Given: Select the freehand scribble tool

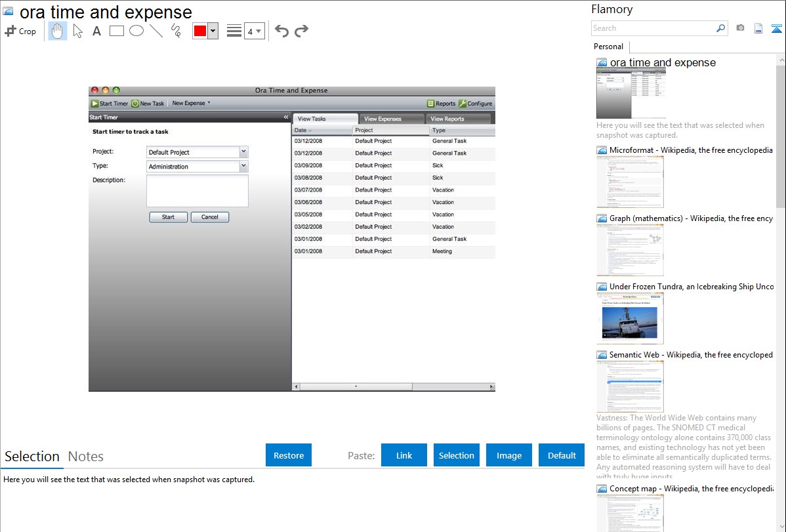Looking at the screenshot, I should [176, 31].
